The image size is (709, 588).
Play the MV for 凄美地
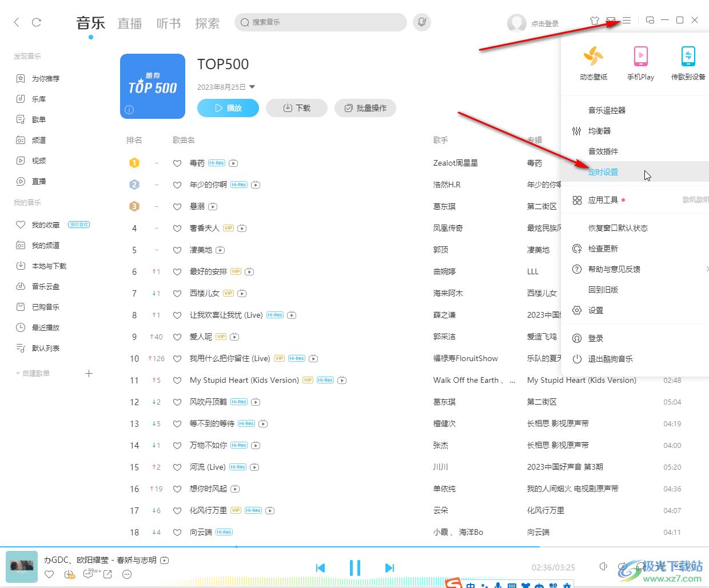pyautogui.click(x=220, y=250)
